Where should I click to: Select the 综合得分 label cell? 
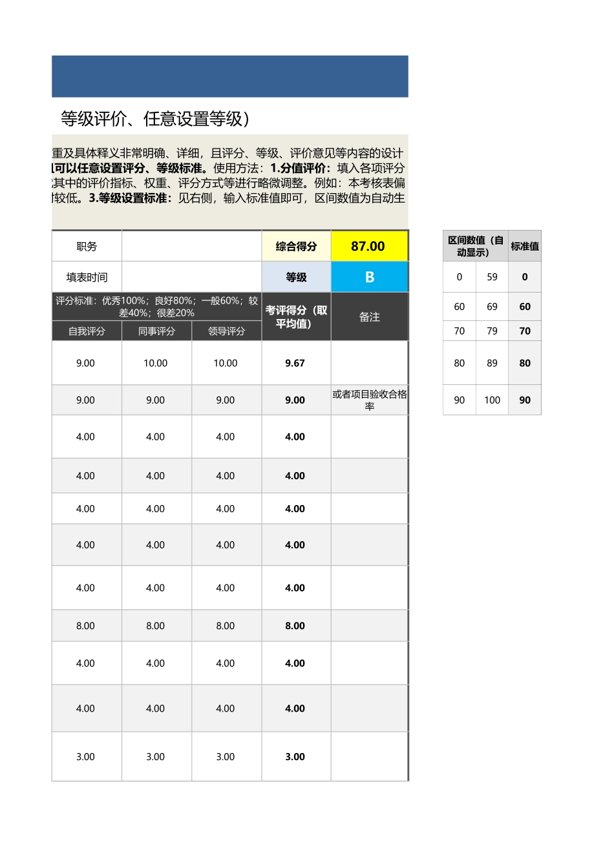coord(297,246)
